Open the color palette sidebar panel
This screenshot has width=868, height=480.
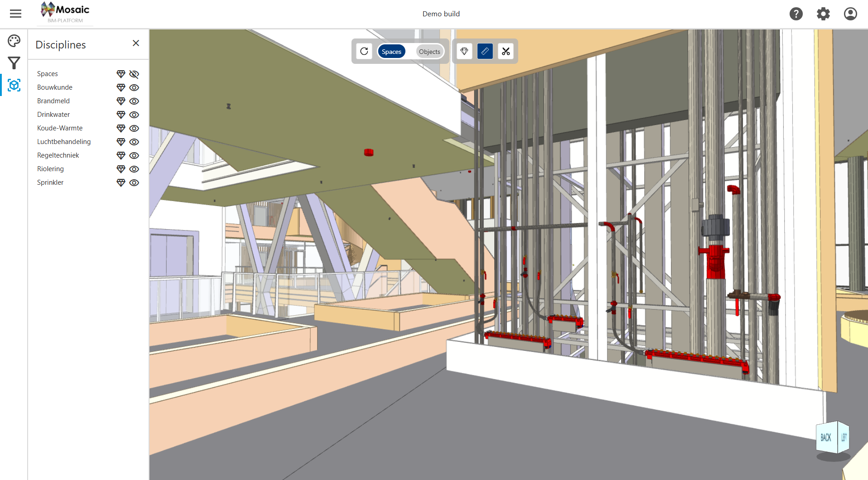tap(14, 41)
